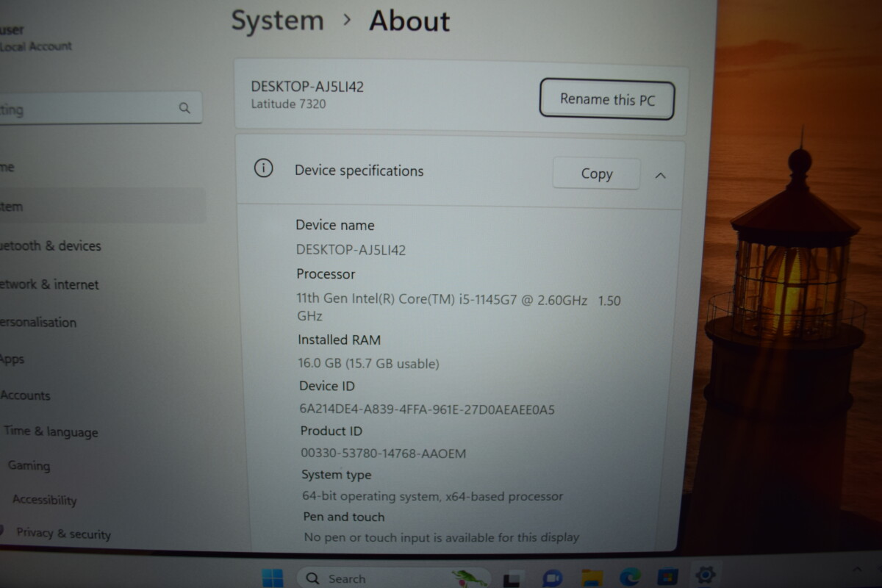The width and height of the screenshot is (882, 588).
Task: Show hidden icons in the system tray
Action: pos(857,570)
